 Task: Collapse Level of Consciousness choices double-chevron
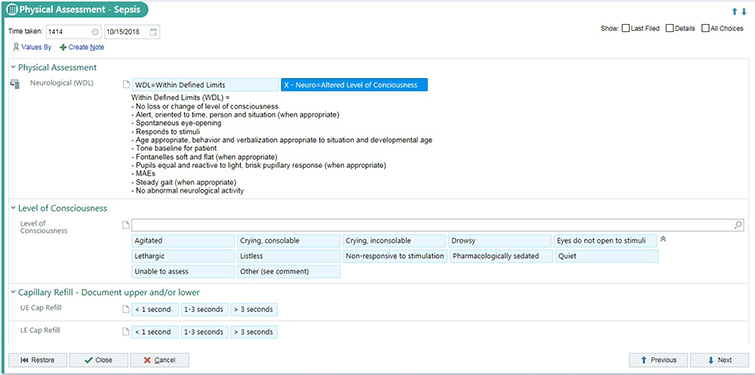(x=663, y=239)
